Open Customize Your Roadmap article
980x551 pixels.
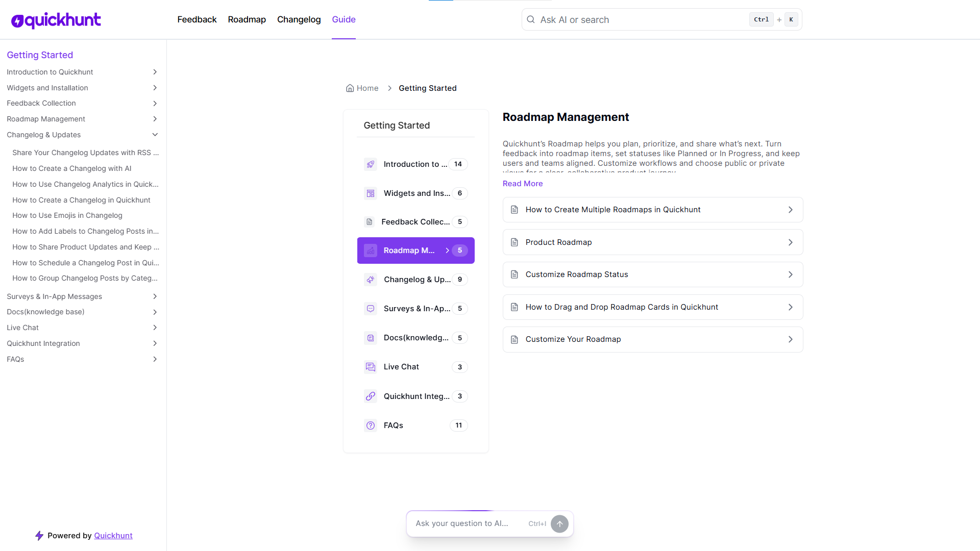(653, 339)
